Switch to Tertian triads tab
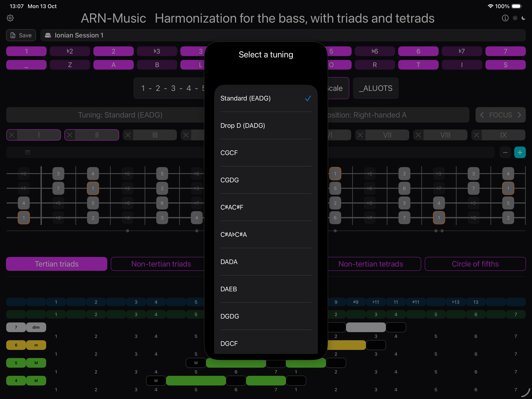 click(x=56, y=264)
